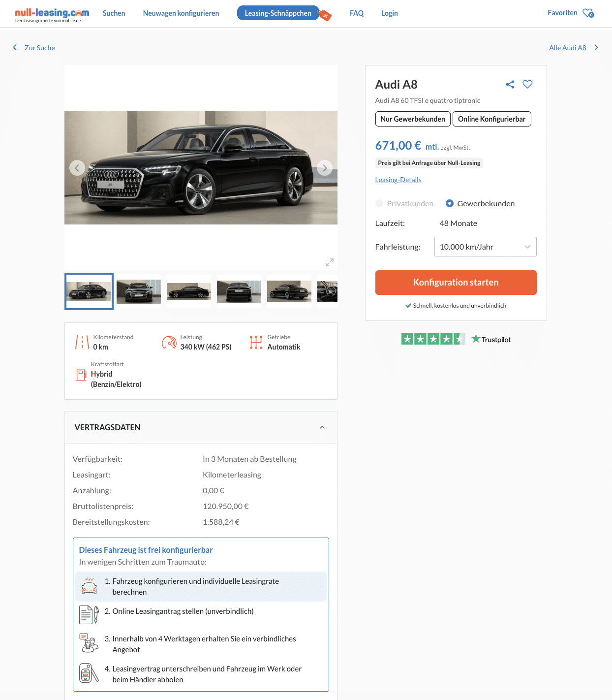Image resolution: width=612 pixels, height=700 pixels.
Task: Share this Audi A8 offer
Action: [510, 84]
